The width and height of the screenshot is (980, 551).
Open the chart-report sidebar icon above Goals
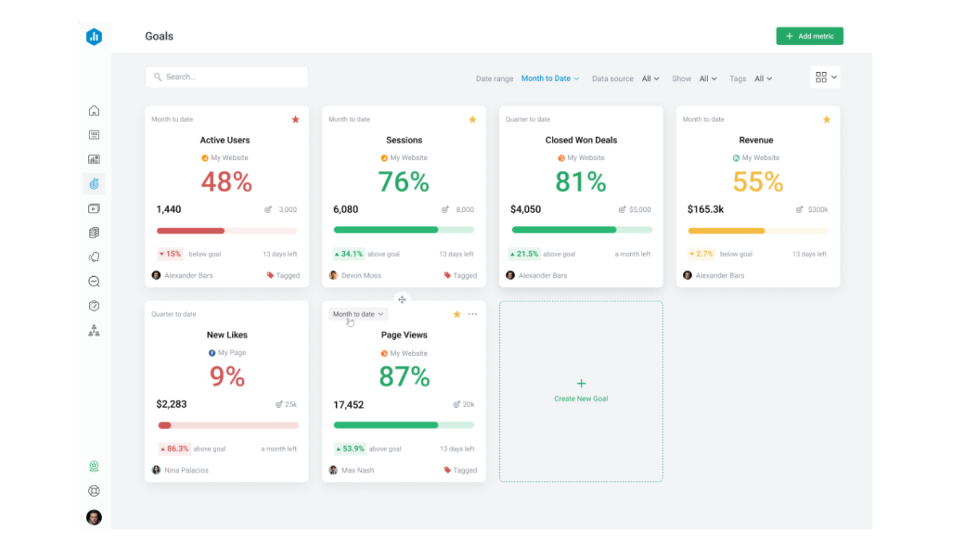point(94,159)
